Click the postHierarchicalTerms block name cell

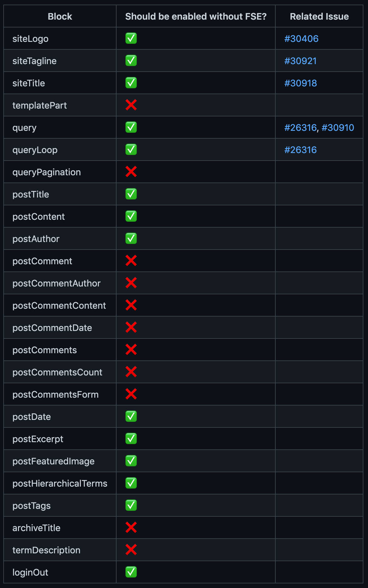pyautogui.click(x=60, y=483)
